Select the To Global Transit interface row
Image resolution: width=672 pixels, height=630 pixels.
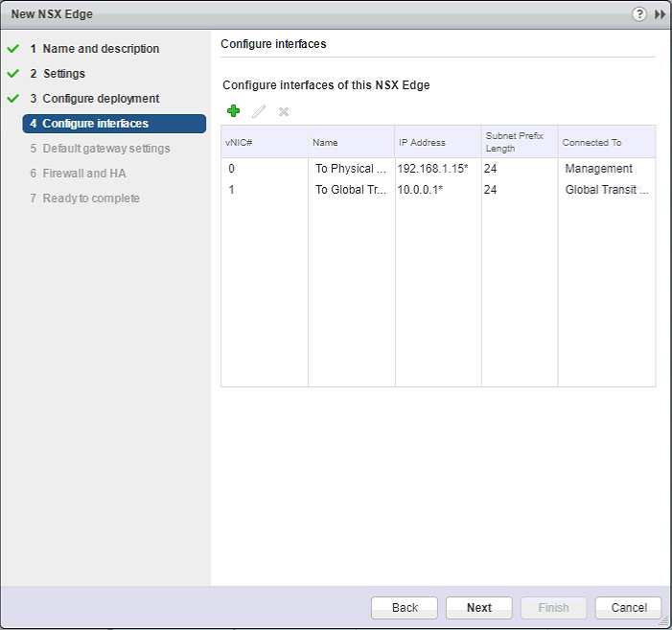pos(351,190)
